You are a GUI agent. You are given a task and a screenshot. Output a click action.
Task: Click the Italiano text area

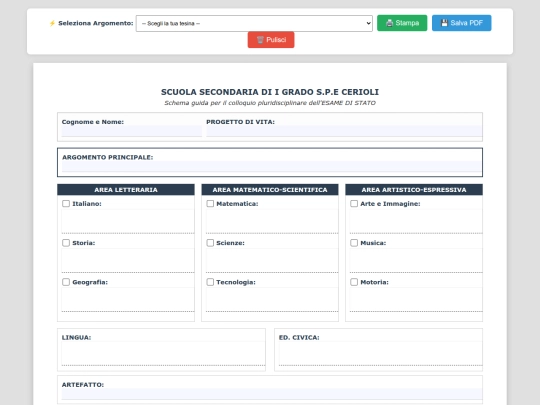tap(128, 221)
